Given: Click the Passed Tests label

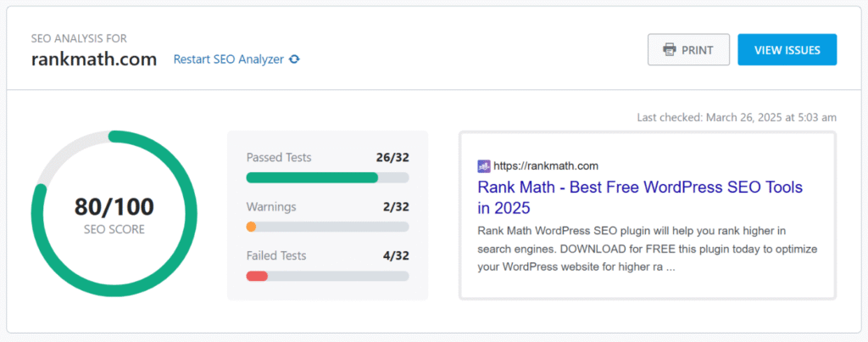Looking at the screenshot, I should click(279, 157).
